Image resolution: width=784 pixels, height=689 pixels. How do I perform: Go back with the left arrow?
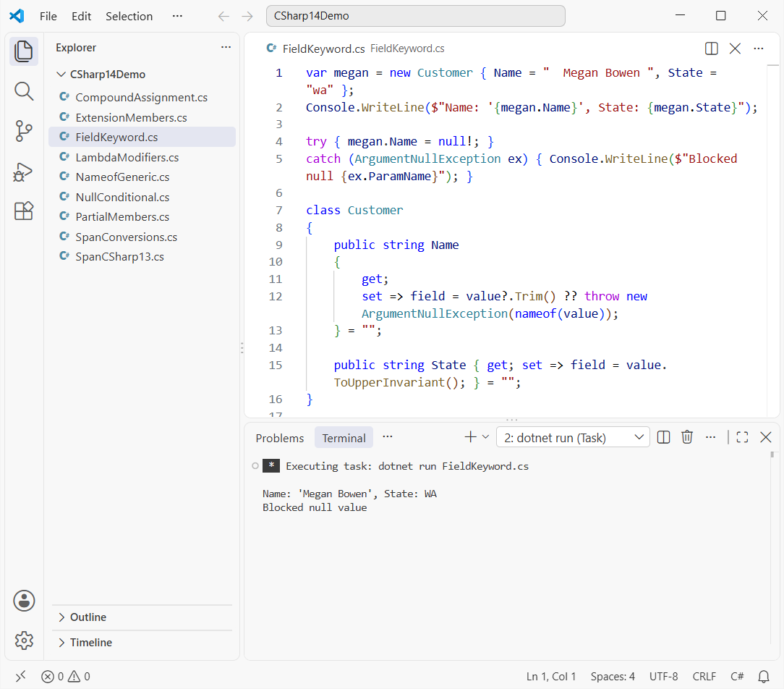[223, 17]
